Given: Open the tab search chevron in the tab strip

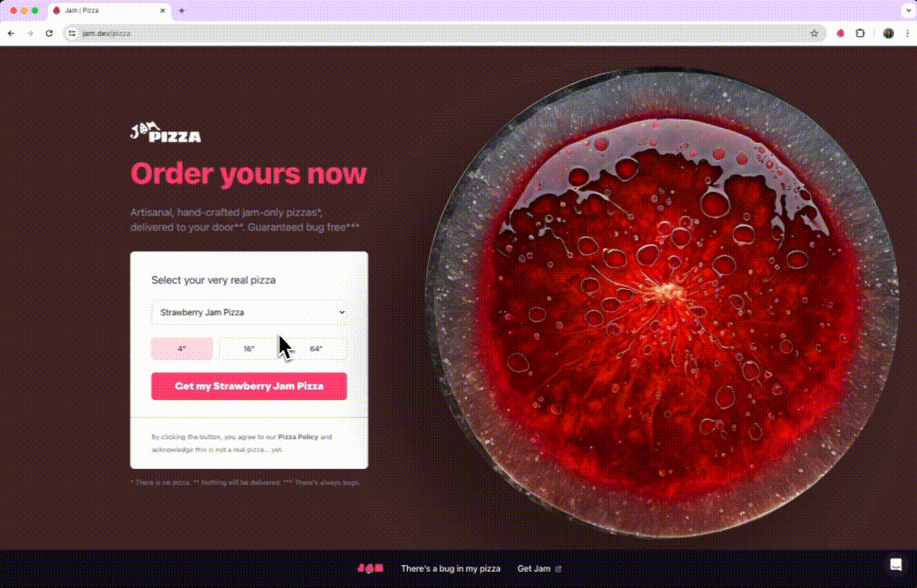Looking at the screenshot, I should click(x=908, y=11).
